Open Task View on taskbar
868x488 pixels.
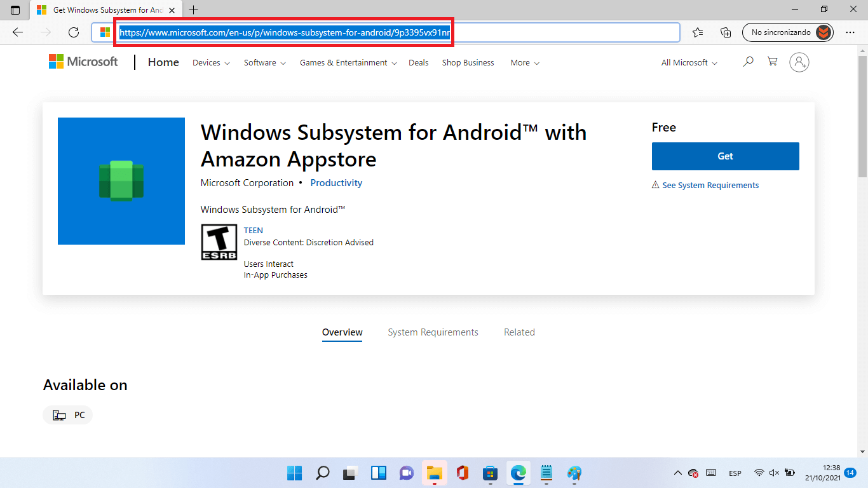coord(350,473)
